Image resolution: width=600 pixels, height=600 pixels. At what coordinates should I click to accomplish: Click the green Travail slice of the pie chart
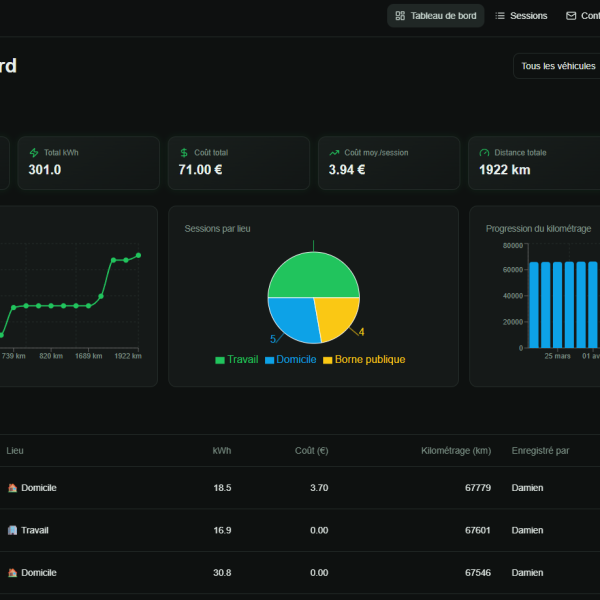pyautogui.click(x=313, y=274)
